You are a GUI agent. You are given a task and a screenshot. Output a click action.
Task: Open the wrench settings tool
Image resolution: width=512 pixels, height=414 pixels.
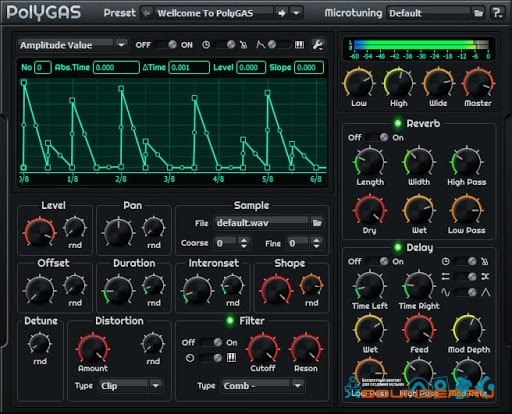point(317,45)
